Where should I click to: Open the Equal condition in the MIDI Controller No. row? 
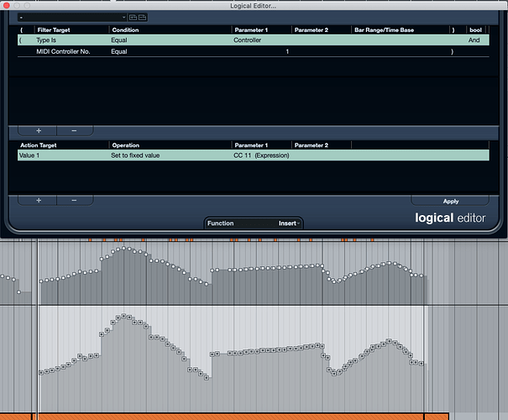119,51
